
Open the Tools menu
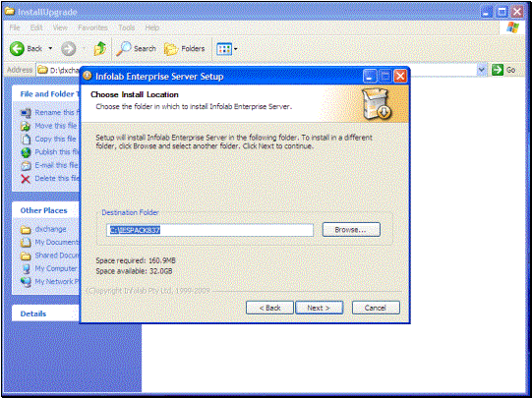click(x=127, y=28)
